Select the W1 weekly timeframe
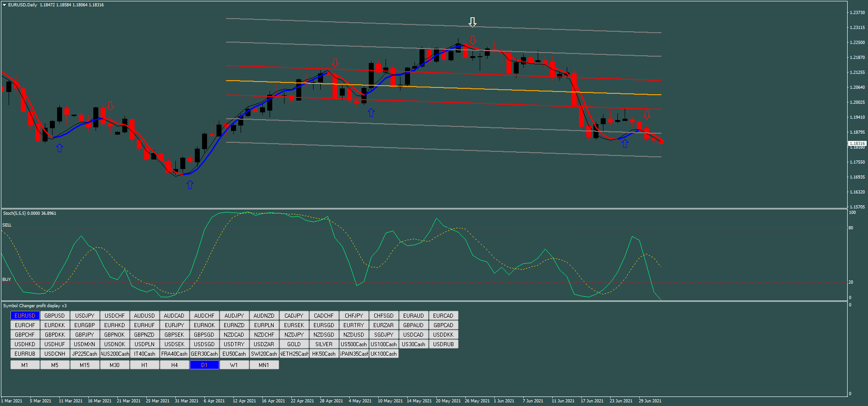The width and height of the screenshot is (868, 406). (234, 365)
